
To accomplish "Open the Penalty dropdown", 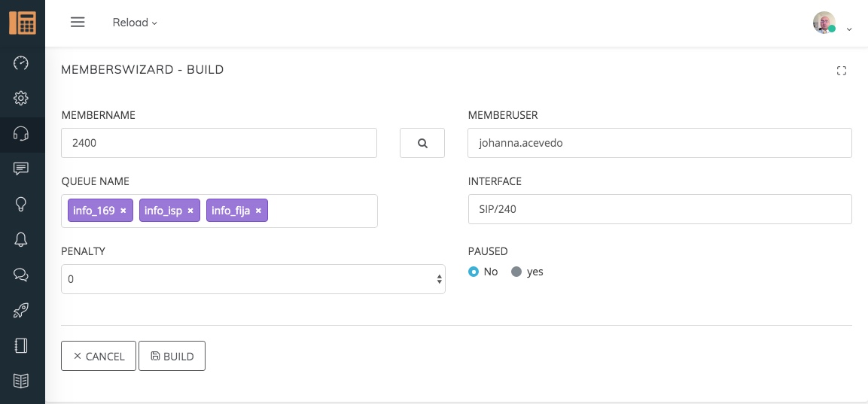I will (x=253, y=279).
